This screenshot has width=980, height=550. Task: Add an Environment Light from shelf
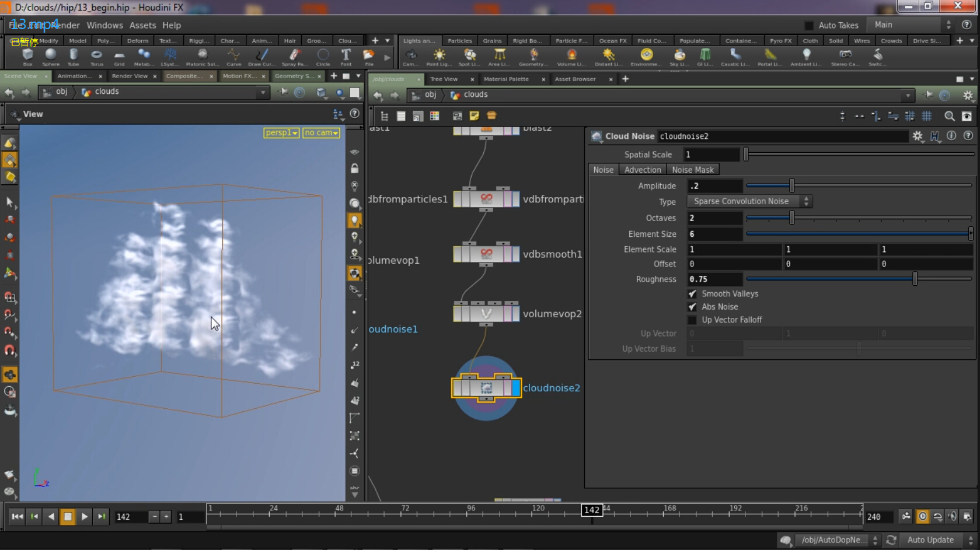646,57
